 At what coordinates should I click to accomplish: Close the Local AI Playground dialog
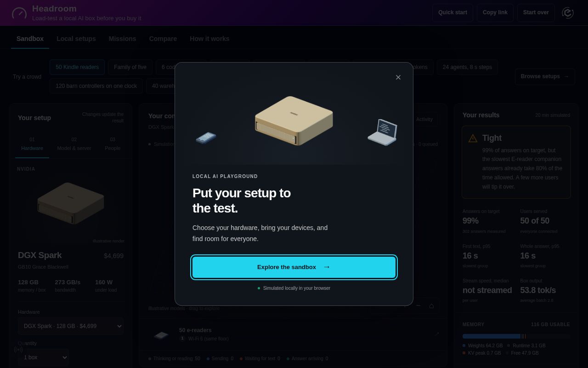(398, 77)
